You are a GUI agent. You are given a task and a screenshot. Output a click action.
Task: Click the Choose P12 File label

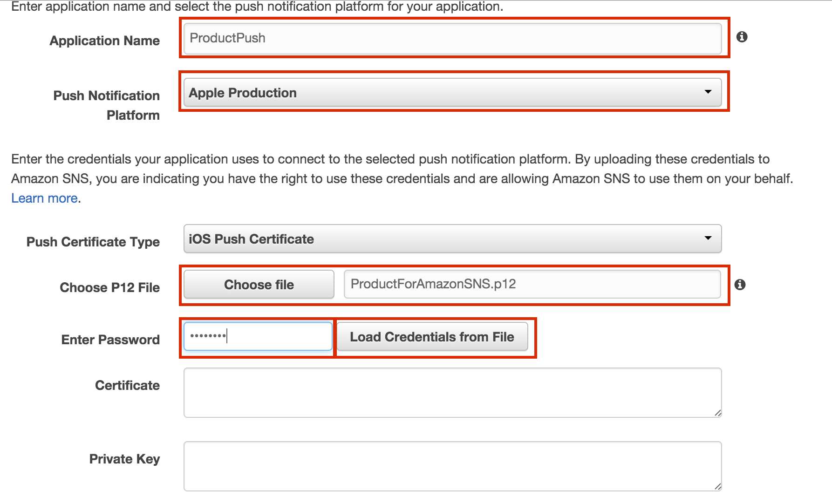[110, 288]
